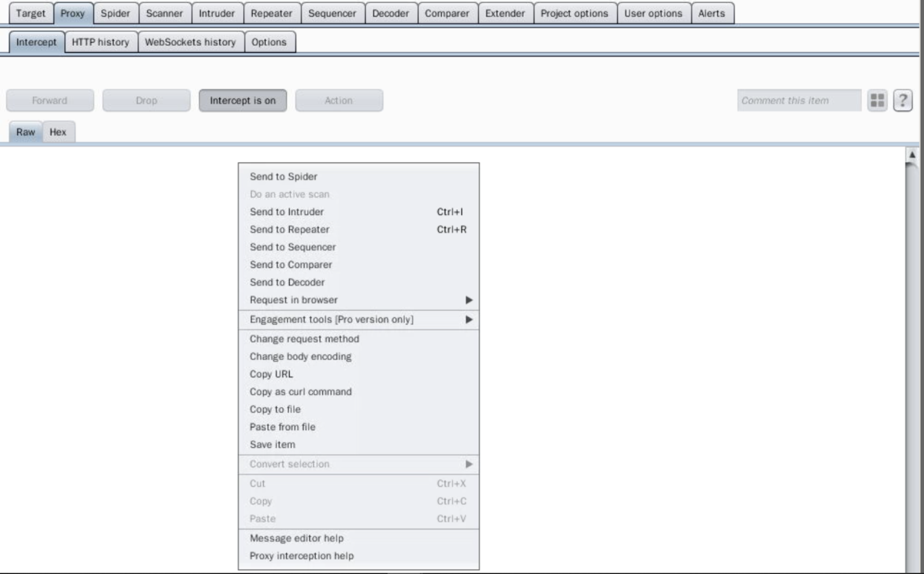Open WebSockets history sub-tab

tap(191, 42)
